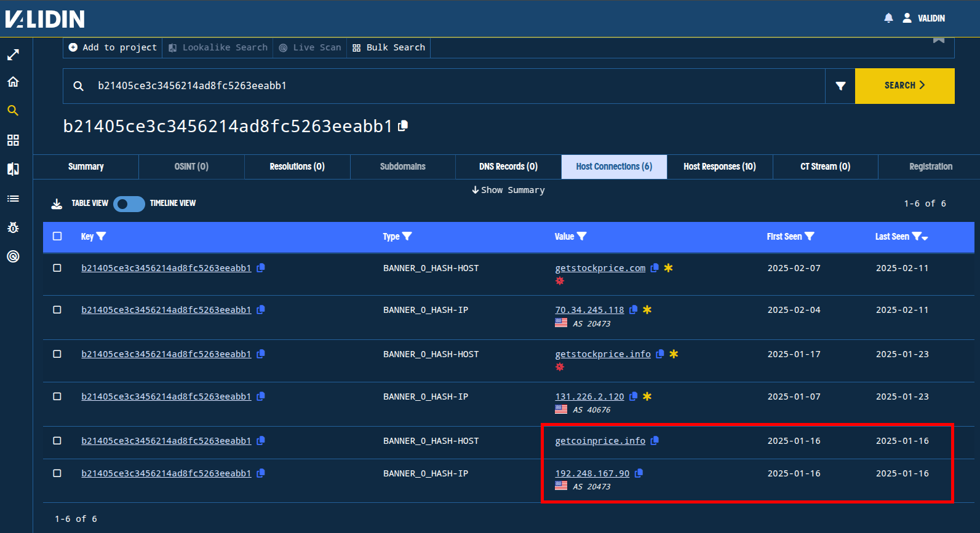Viewport: 980px width, 533px height.
Task: Click the yellow asterisk beside getstockprice.info
Action: point(674,354)
